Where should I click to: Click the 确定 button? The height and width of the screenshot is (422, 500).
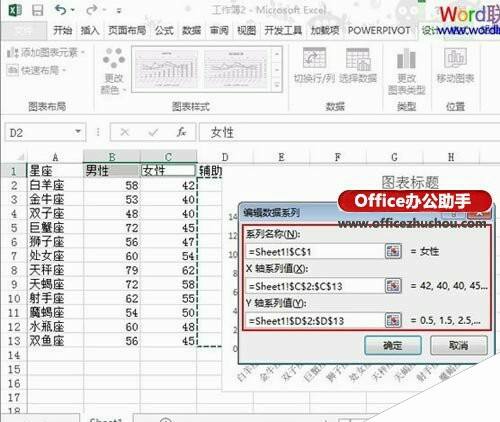coord(393,345)
